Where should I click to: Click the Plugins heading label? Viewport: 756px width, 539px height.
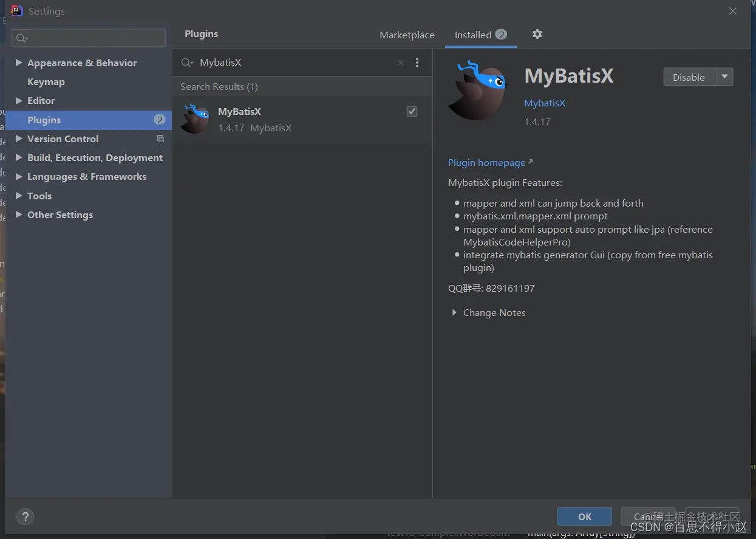202,34
